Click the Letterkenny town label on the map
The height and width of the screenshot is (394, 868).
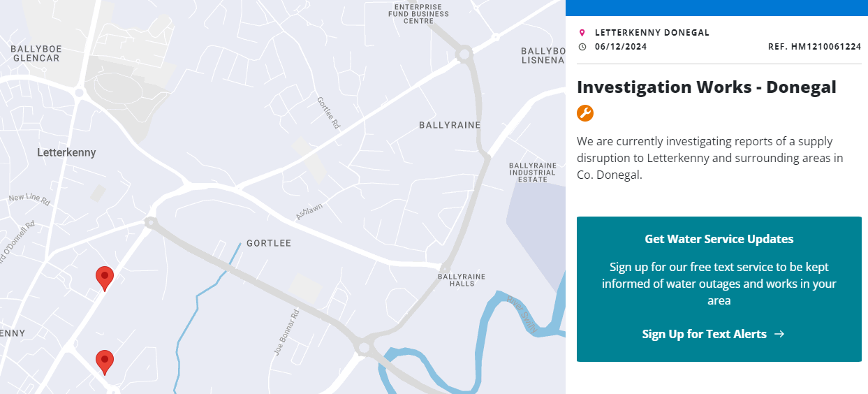point(66,152)
